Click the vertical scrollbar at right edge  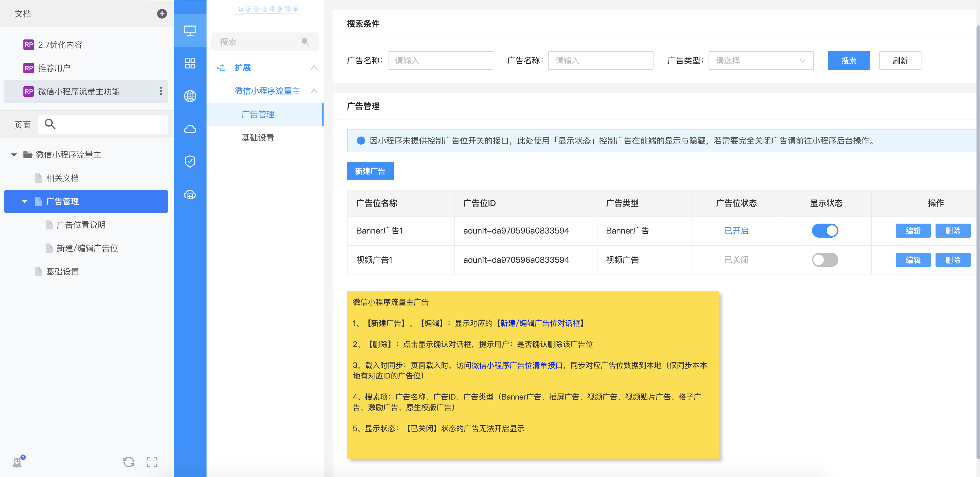pos(978,242)
